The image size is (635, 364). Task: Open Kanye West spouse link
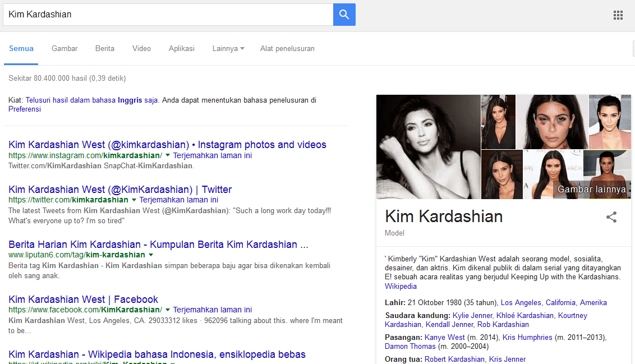click(445, 337)
